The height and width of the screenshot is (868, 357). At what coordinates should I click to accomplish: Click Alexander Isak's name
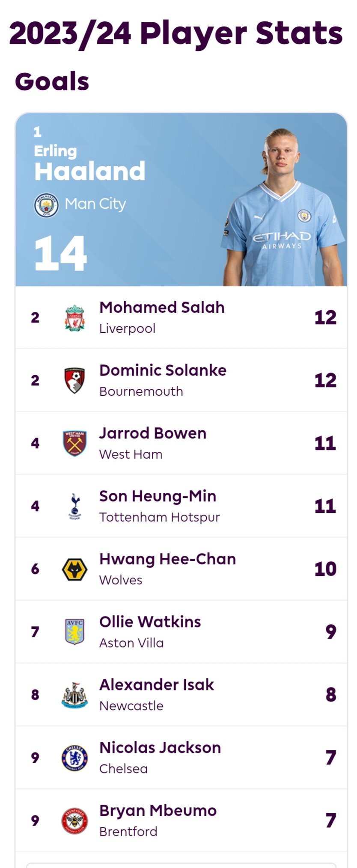click(x=156, y=684)
